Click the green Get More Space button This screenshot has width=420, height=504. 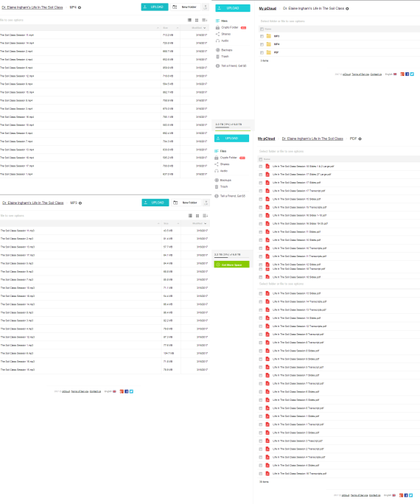point(231,265)
